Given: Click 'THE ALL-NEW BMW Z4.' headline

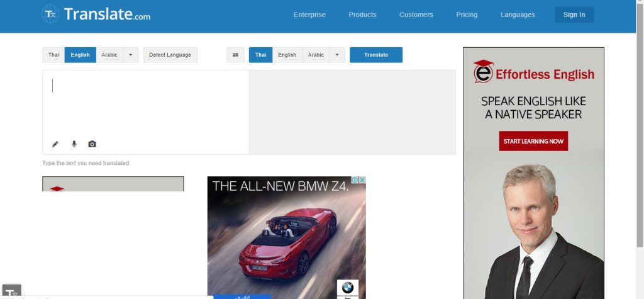Looking at the screenshot, I should click(x=280, y=186).
